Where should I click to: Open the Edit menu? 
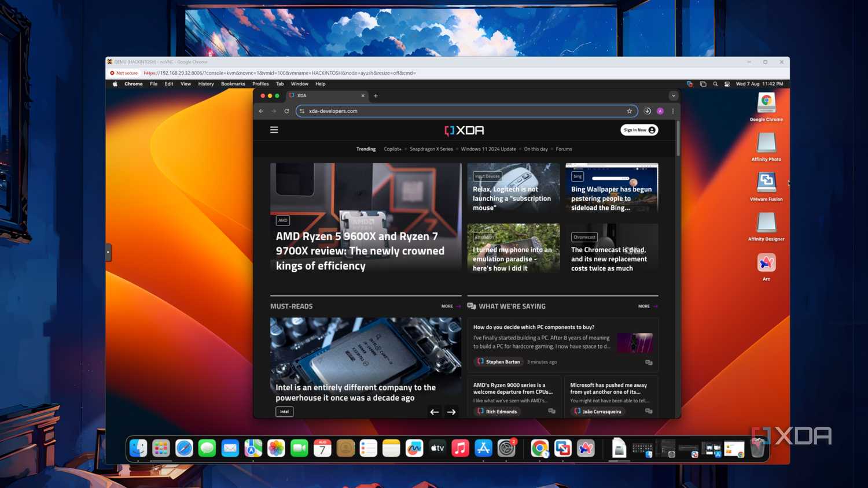pyautogui.click(x=169, y=84)
